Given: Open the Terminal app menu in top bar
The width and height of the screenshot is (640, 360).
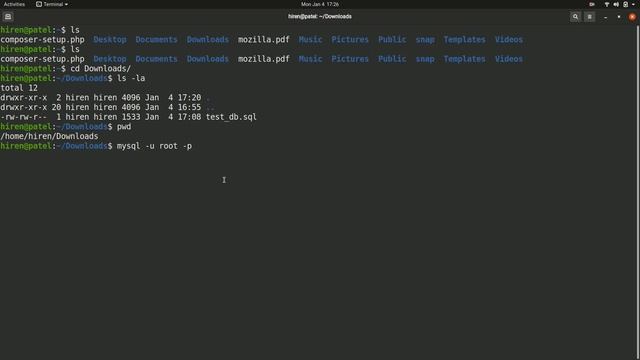Looking at the screenshot, I should click(x=52, y=4).
